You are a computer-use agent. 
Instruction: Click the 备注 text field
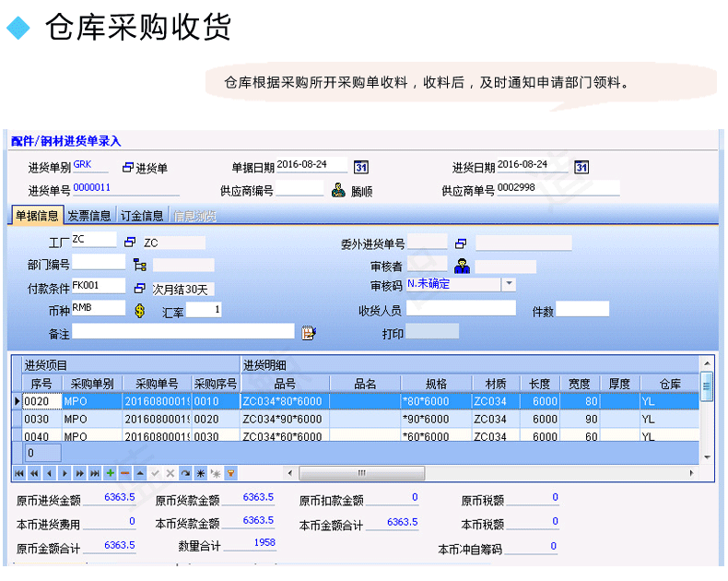183,331
